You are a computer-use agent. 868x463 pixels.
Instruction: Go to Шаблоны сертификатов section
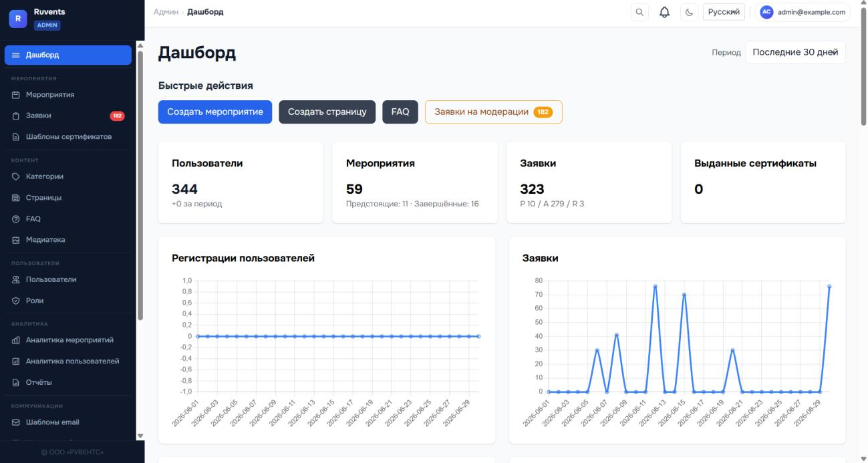[67, 137]
